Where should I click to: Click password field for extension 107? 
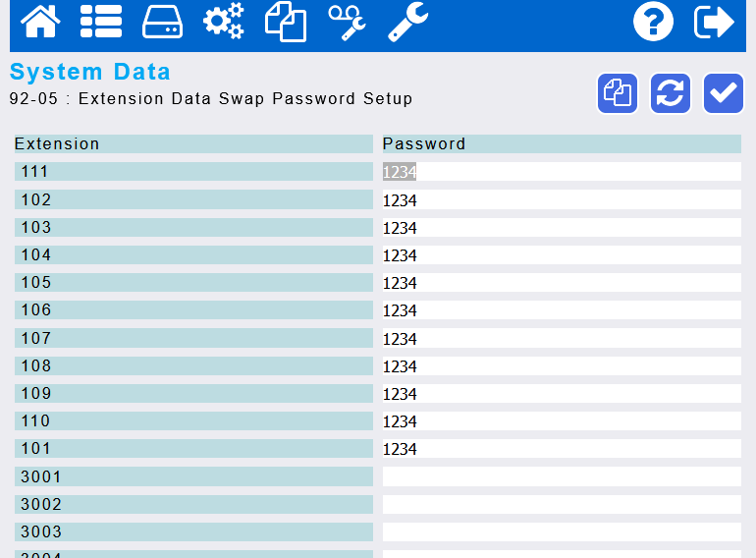562,338
